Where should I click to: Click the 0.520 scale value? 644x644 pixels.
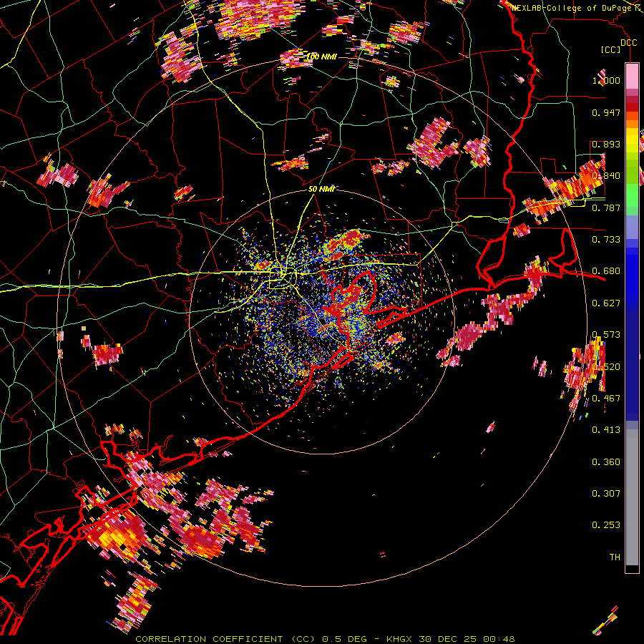point(606,366)
